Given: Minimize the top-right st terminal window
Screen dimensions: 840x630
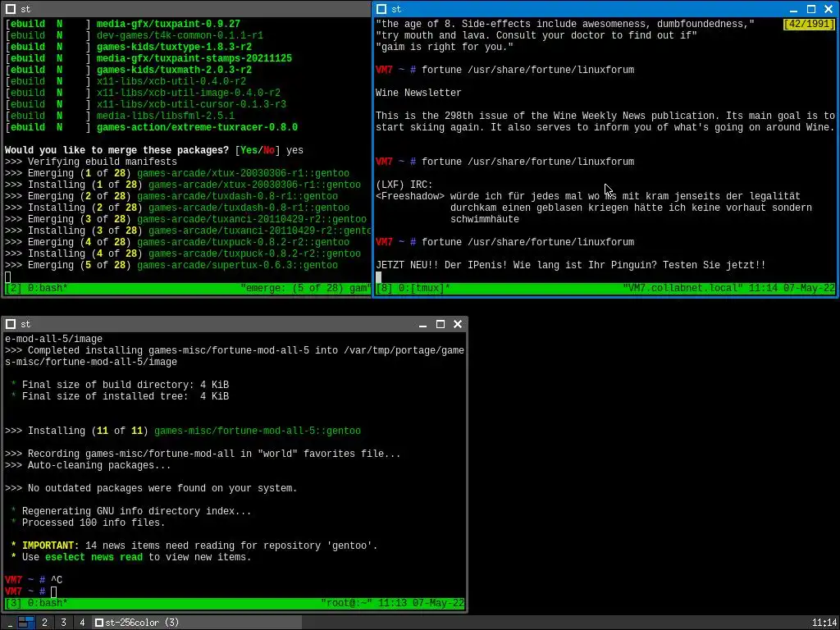Looking at the screenshot, I should (793, 9).
